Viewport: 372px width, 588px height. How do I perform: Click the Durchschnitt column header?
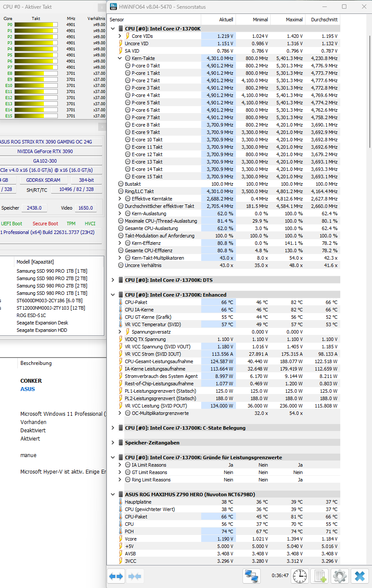coord(322,20)
